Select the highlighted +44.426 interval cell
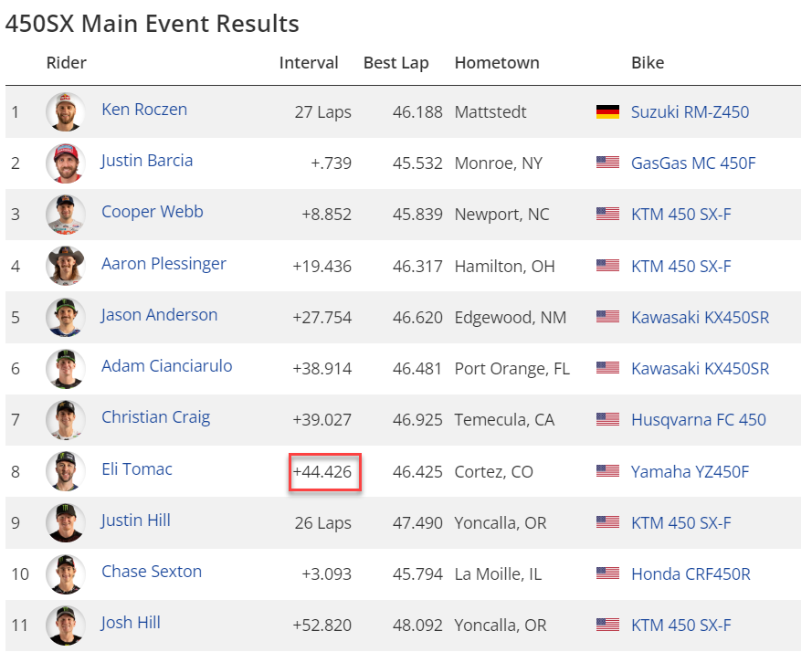 tap(325, 472)
